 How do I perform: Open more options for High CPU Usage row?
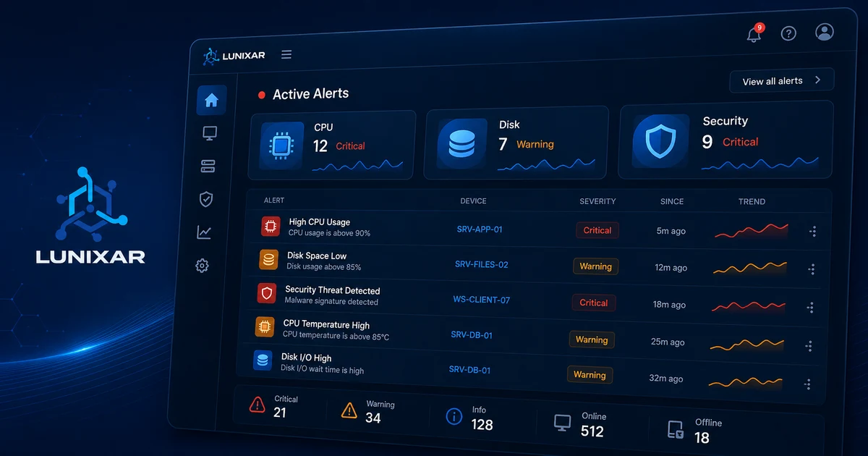813,232
